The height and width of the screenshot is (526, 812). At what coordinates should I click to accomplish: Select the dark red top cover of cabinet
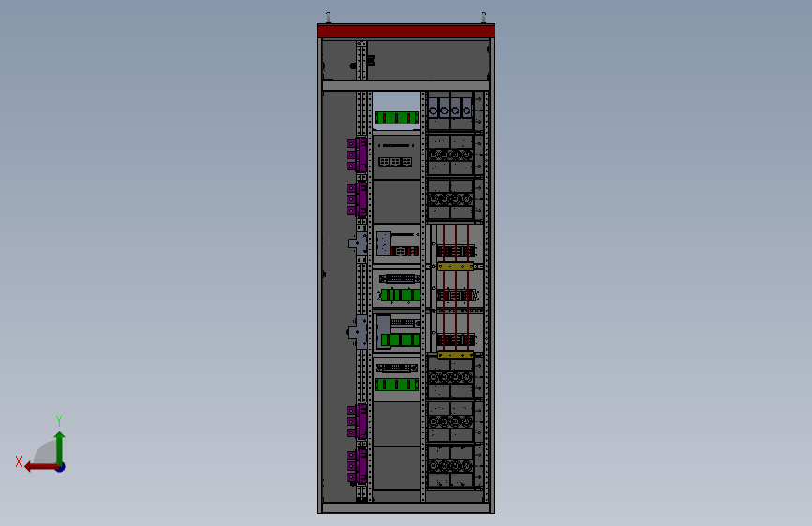406,31
